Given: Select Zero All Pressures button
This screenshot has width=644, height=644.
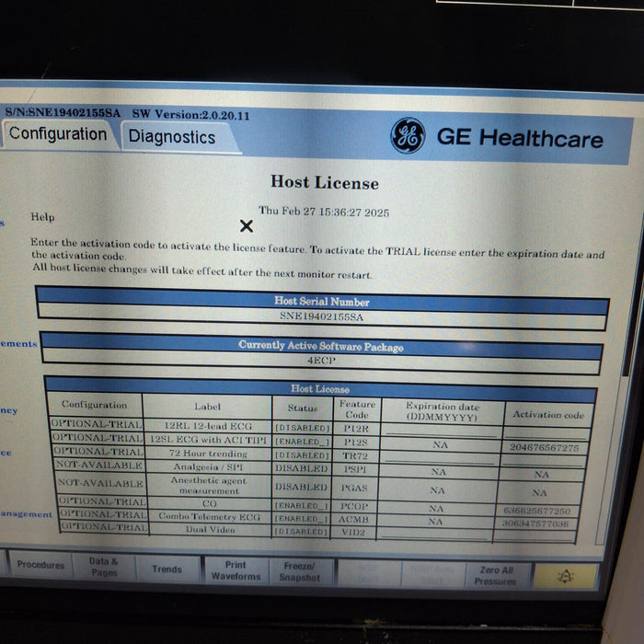Looking at the screenshot, I should pyautogui.click(x=496, y=575).
